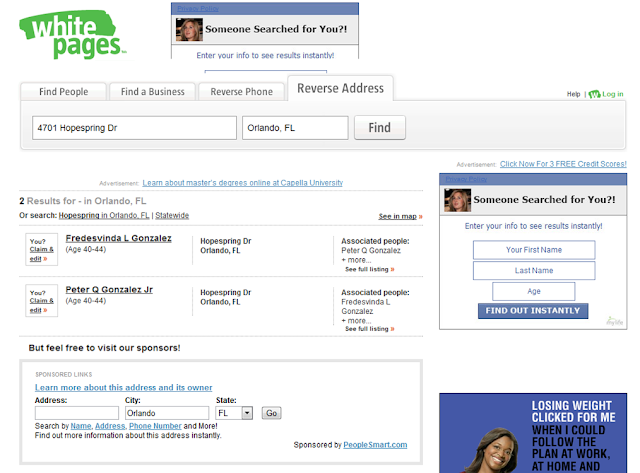The image size is (640, 473).
Task: Click the woman photo in top banner ad
Action: [x=189, y=29]
